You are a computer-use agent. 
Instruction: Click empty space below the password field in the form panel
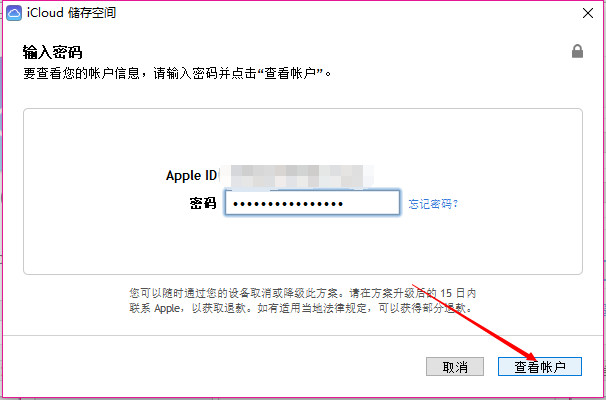303,244
